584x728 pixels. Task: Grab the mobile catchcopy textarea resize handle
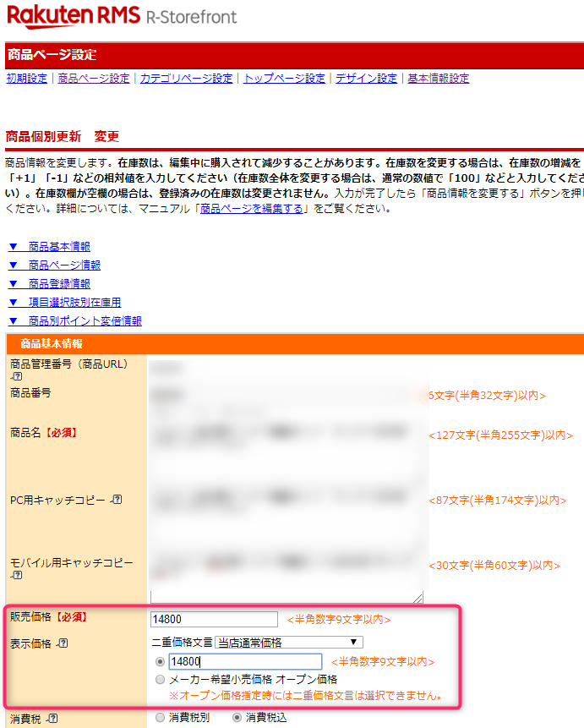(418, 599)
